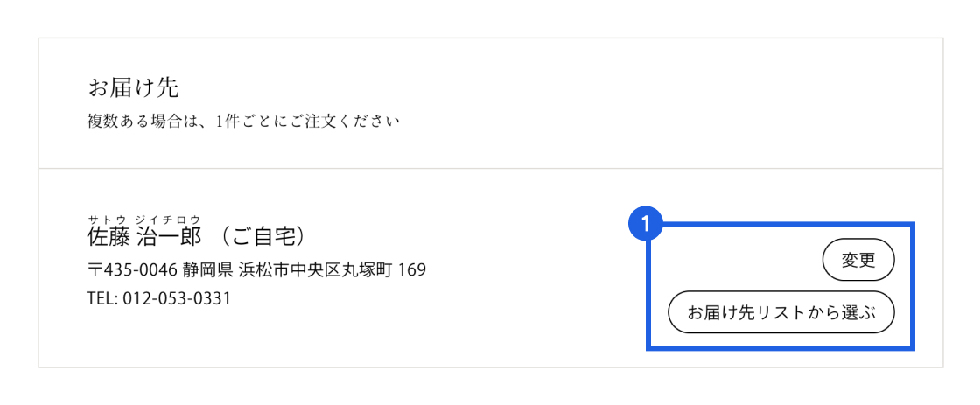Click the blue highlight frame's top border
This screenshot has width=980, height=405.
787,225
